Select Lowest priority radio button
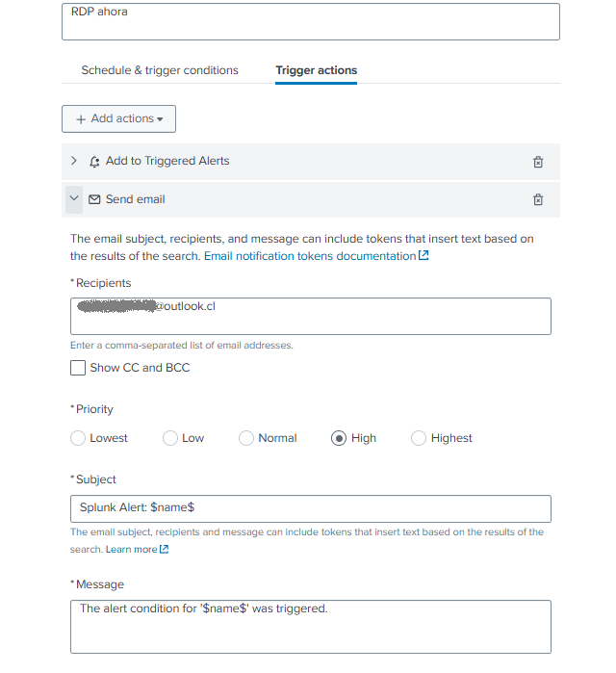This screenshot has height=673, width=616. [78, 438]
